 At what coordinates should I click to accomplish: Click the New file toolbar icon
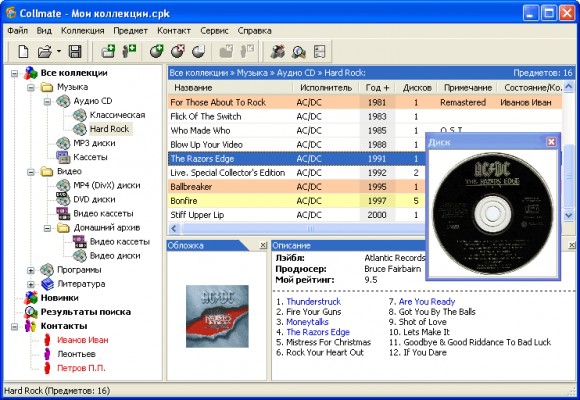coord(23,51)
